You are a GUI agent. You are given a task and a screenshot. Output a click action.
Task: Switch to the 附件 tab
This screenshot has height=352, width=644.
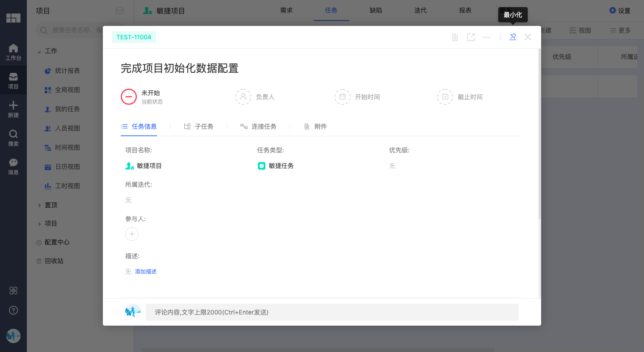click(x=315, y=126)
